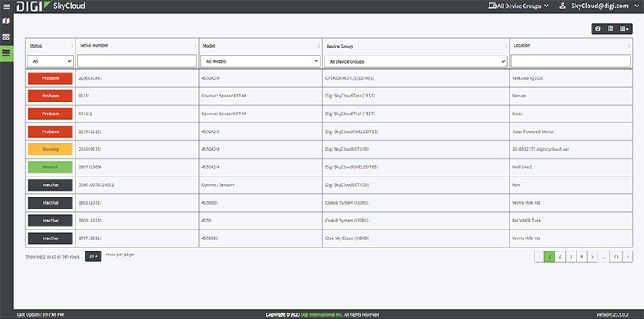The height and width of the screenshot is (319, 644).
Task: Click Problem status for Solar Powered Demo
Action: 51,131
